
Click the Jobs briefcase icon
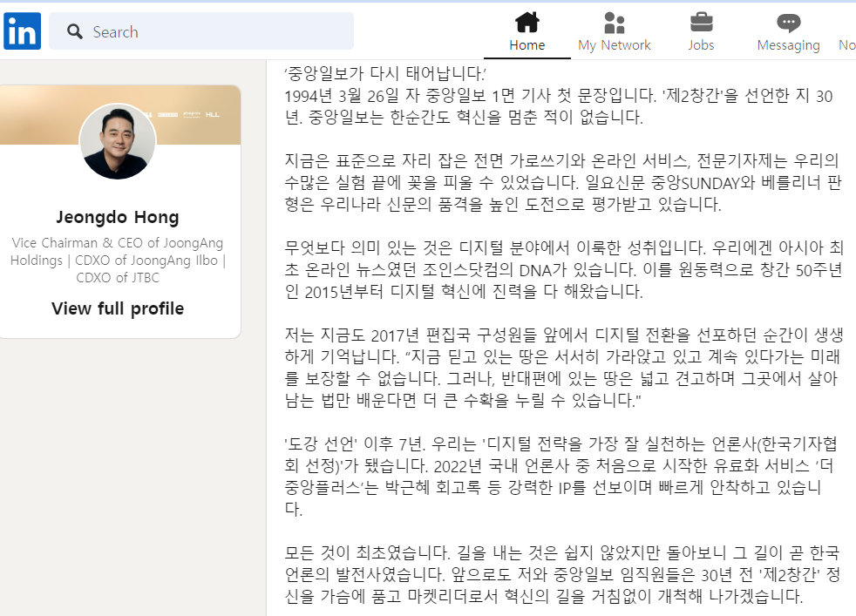click(x=701, y=23)
